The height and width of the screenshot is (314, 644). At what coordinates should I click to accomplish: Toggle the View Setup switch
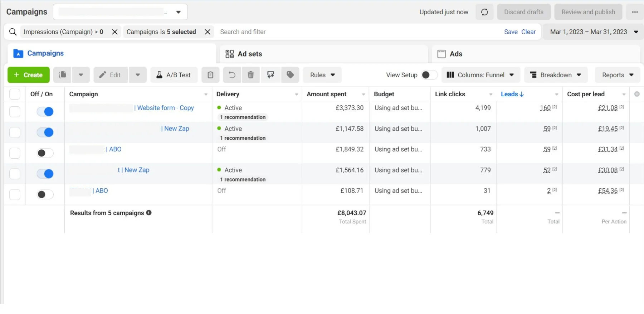point(429,75)
